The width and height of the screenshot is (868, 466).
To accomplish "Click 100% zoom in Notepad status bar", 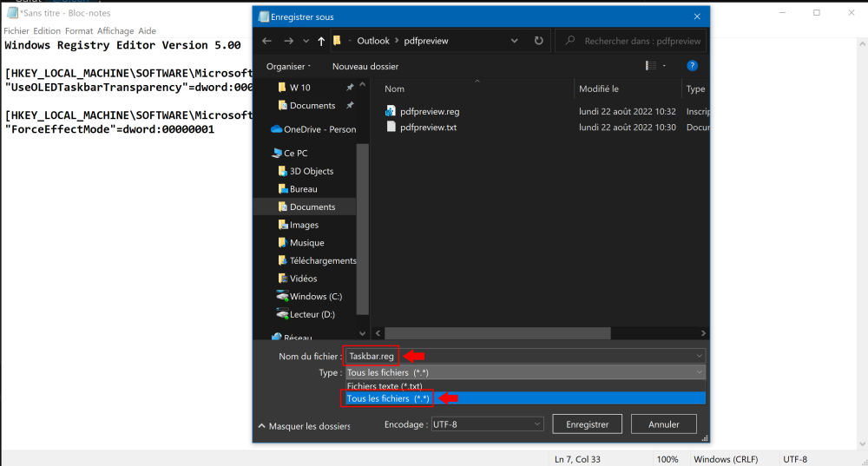I will 667,459.
